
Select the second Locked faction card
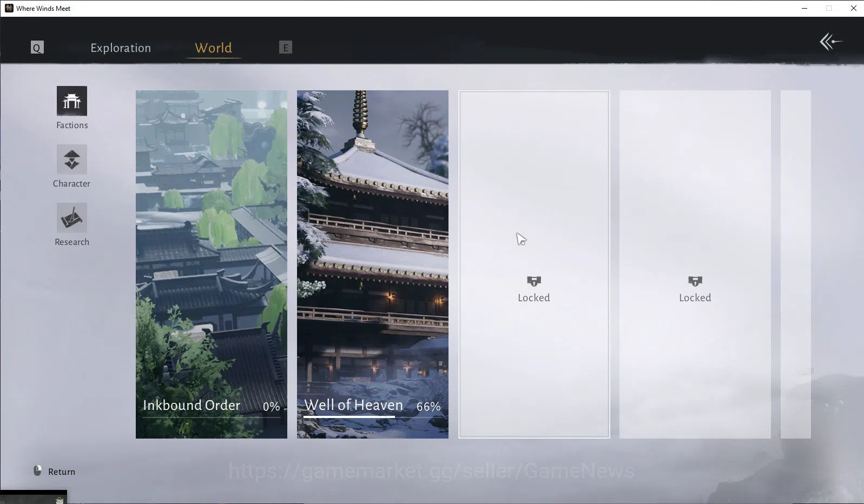(x=695, y=264)
